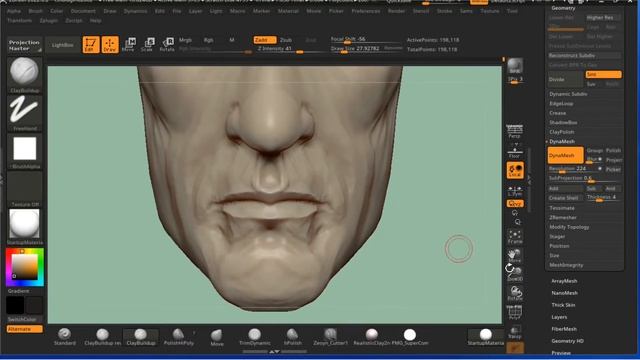Select the highlighted ClayBuildup brush in bottom shelf
Viewport: 640px width, 360px height.
pos(140,337)
